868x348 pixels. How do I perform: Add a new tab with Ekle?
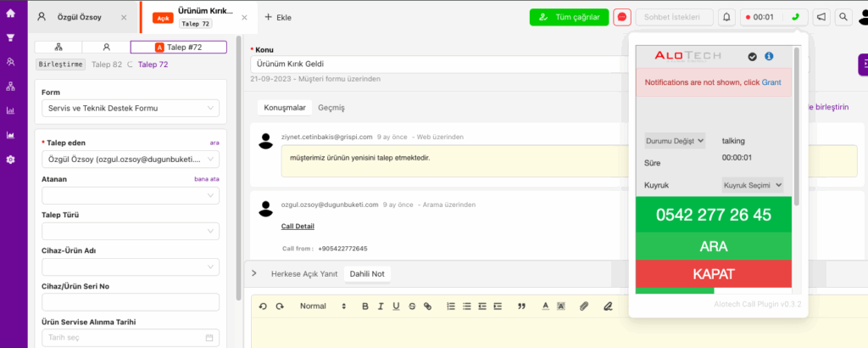click(278, 17)
